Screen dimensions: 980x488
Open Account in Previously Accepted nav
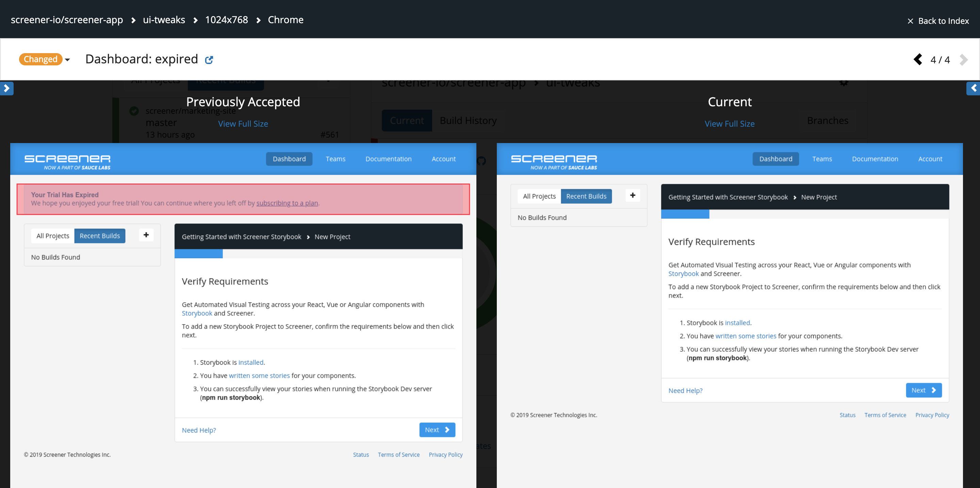[444, 159]
